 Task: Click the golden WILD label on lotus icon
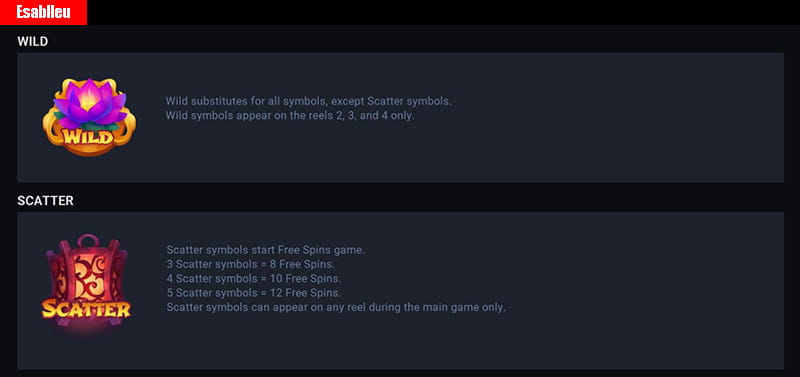(88, 137)
